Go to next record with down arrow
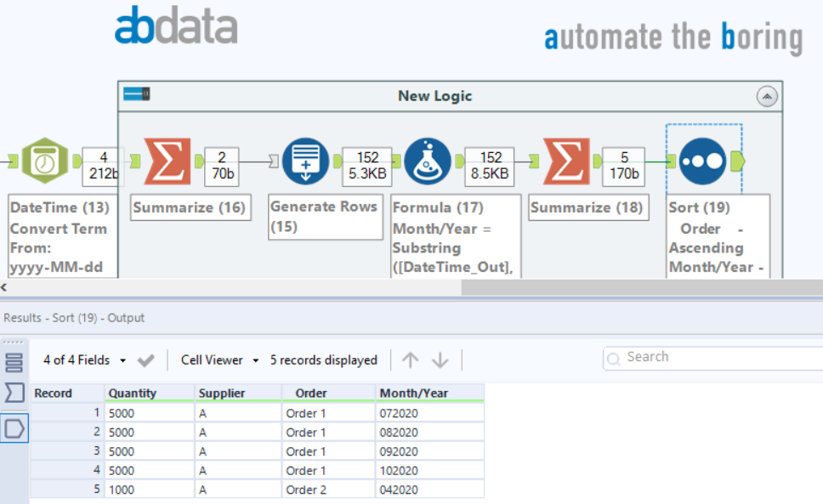 click(x=440, y=360)
